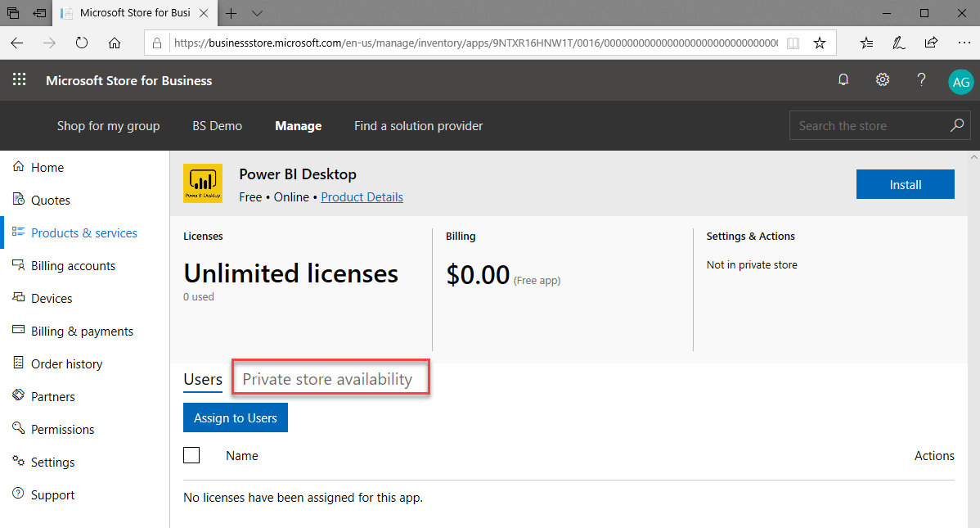This screenshot has height=528, width=980.
Task: Click the Devices sidebar icon
Action: [19, 297]
